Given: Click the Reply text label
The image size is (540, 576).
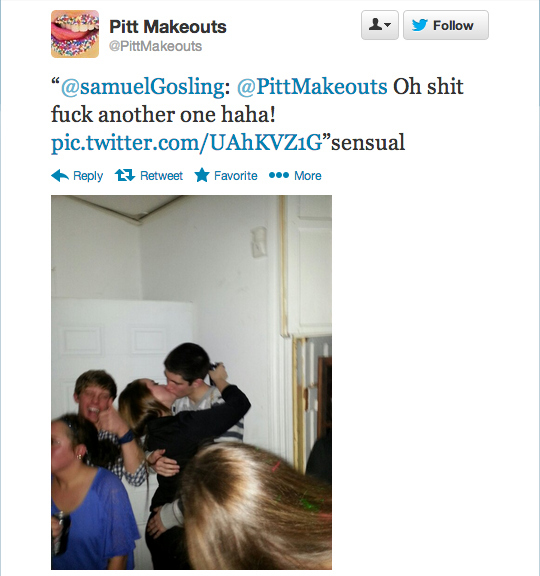Looking at the screenshot, I should pos(88,176).
